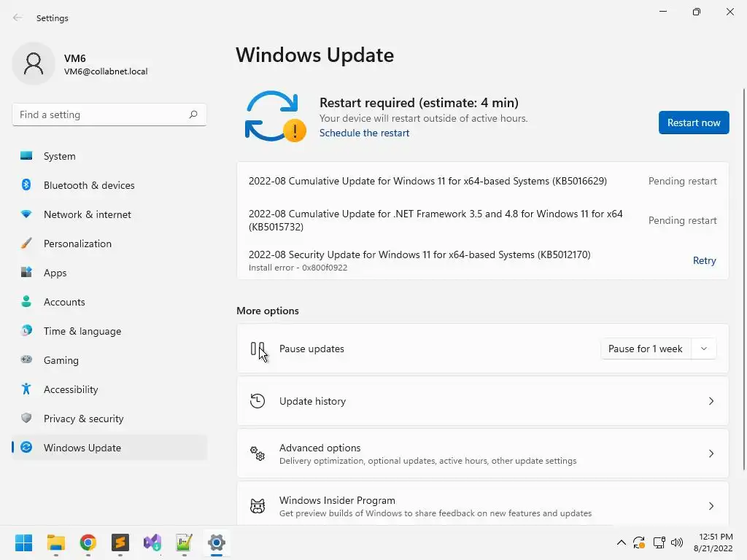Click the System monitor icon in sidebar

click(x=26, y=156)
